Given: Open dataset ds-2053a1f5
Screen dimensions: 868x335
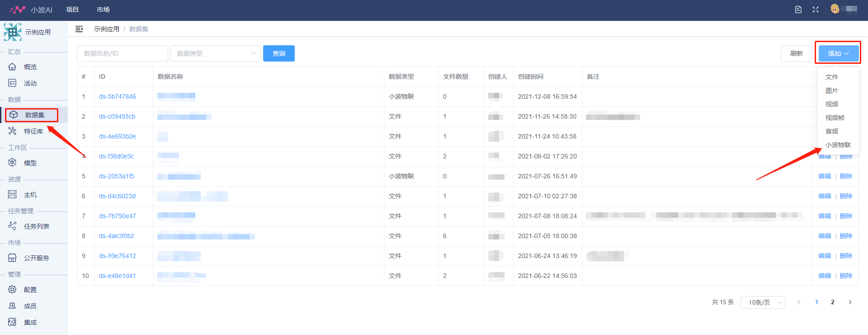Looking at the screenshot, I should click(117, 176).
